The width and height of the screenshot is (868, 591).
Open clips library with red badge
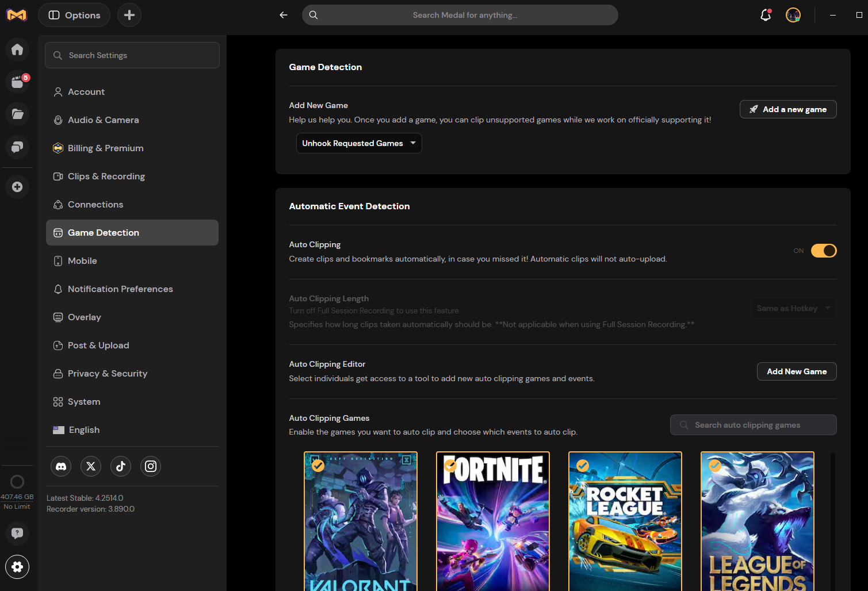(x=17, y=82)
